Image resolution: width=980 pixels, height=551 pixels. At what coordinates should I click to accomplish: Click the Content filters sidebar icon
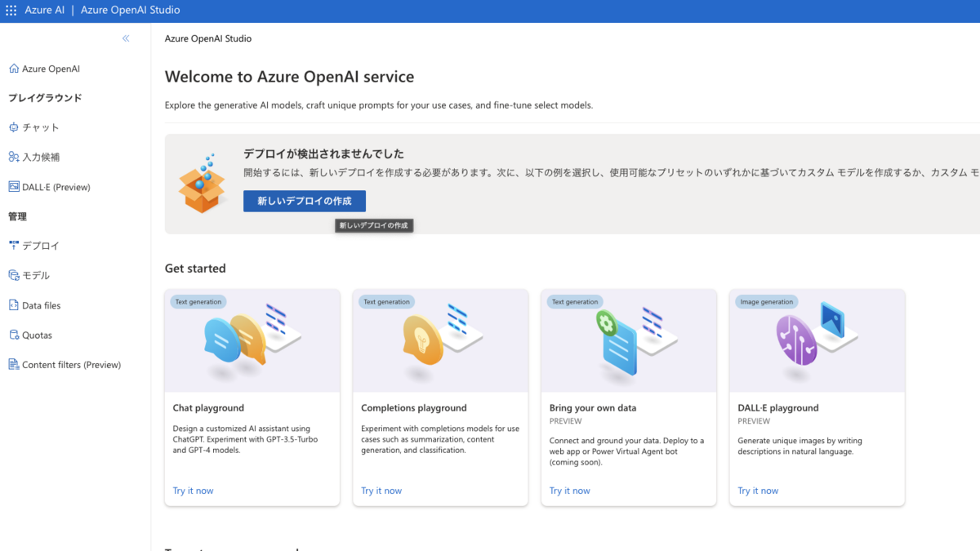pos(13,365)
